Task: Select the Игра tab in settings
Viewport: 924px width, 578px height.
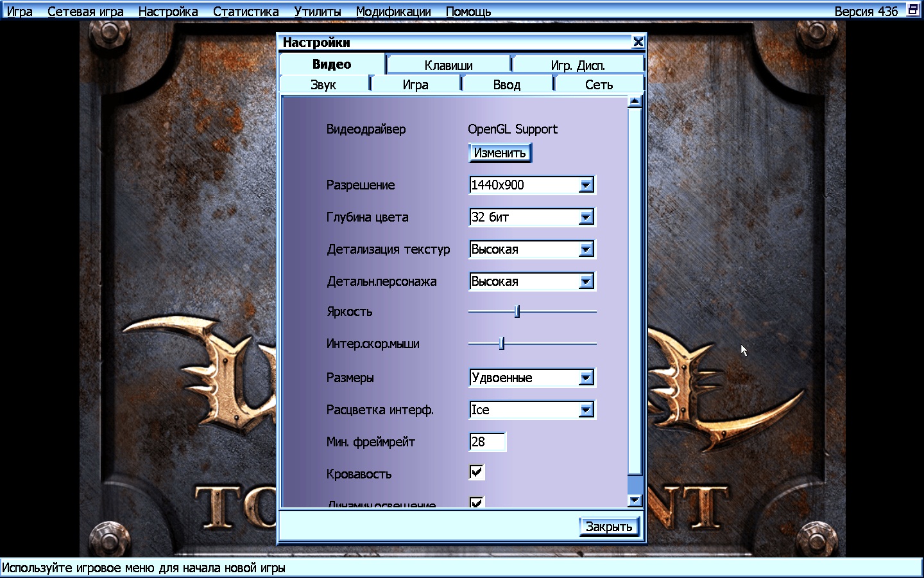Action: 416,85
